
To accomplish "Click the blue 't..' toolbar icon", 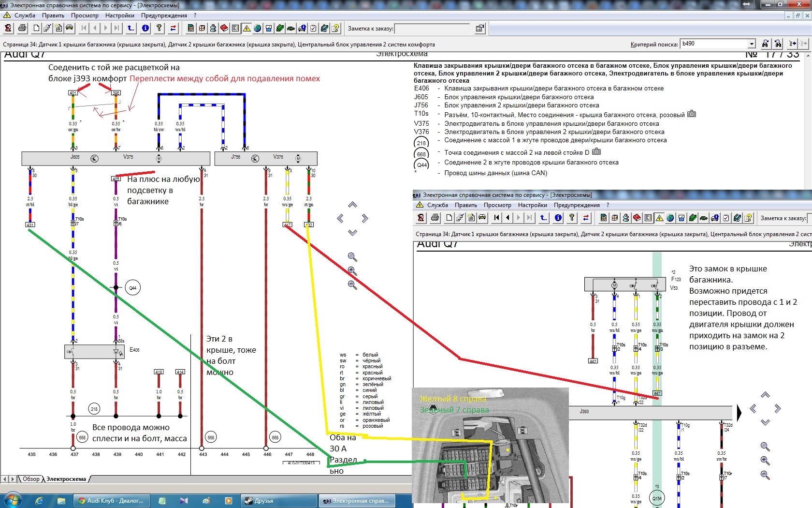I will click(x=131, y=28).
